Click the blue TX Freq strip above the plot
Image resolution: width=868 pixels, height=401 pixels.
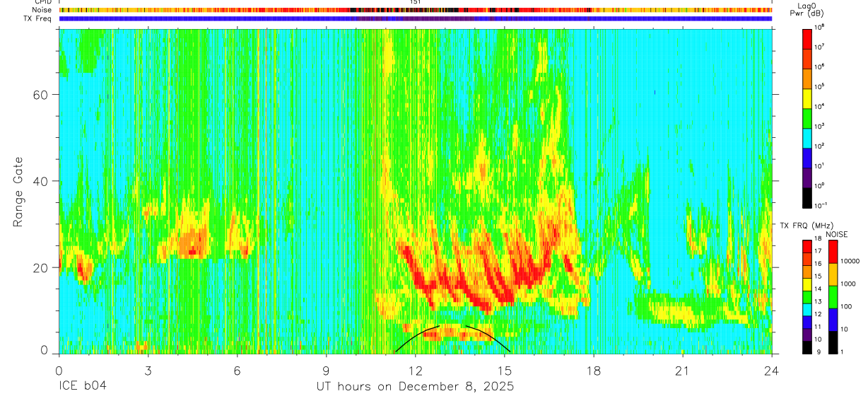point(416,18)
